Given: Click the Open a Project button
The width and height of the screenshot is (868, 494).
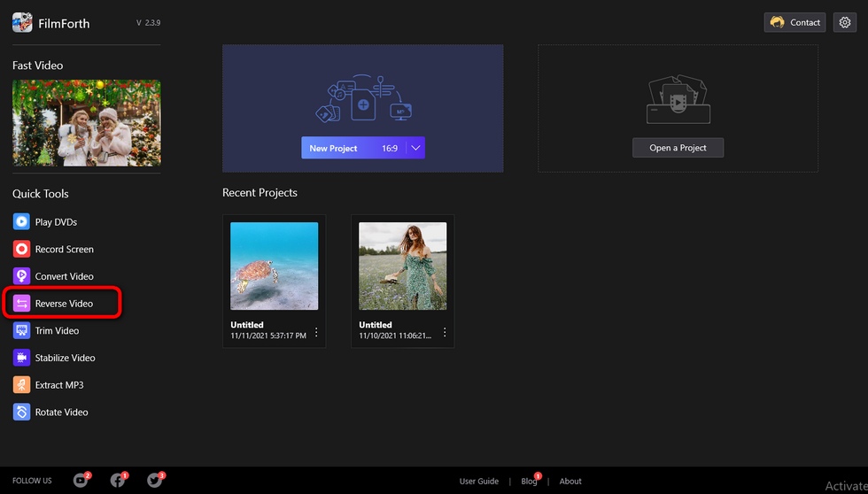Looking at the screenshot, I should click(678, 148).
